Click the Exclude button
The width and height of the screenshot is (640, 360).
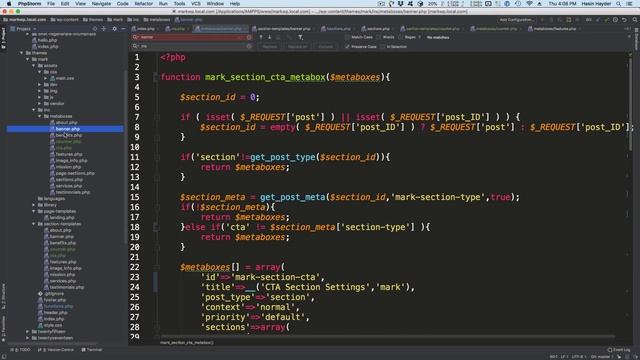point(325,47)
